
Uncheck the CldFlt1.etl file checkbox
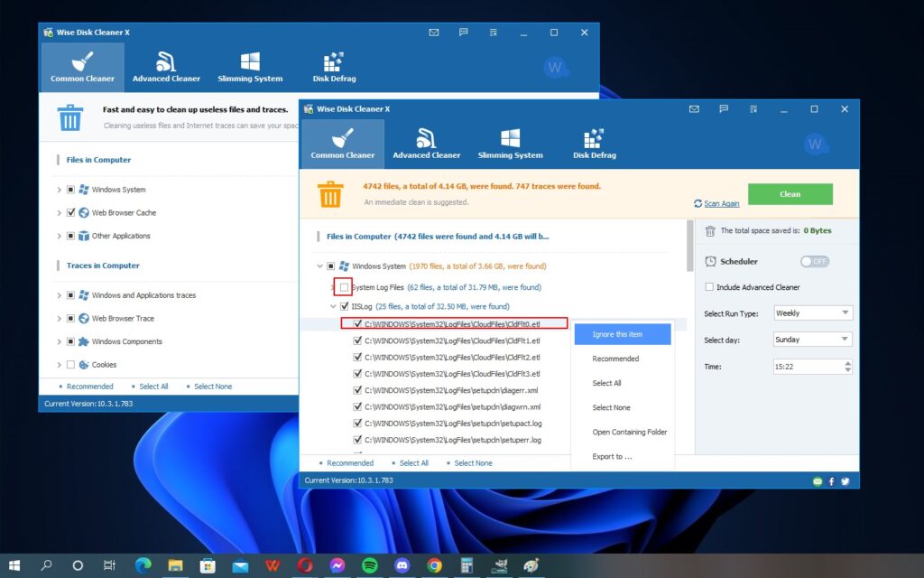tap(357, 340)
